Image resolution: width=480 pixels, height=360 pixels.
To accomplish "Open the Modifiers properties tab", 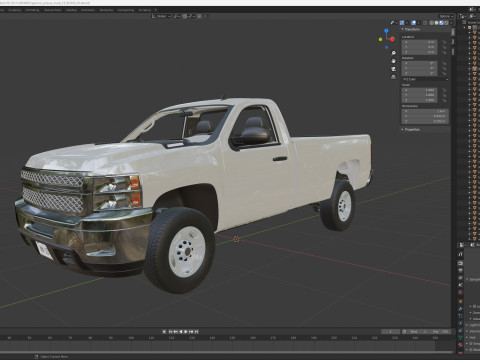I will (460, 309).
